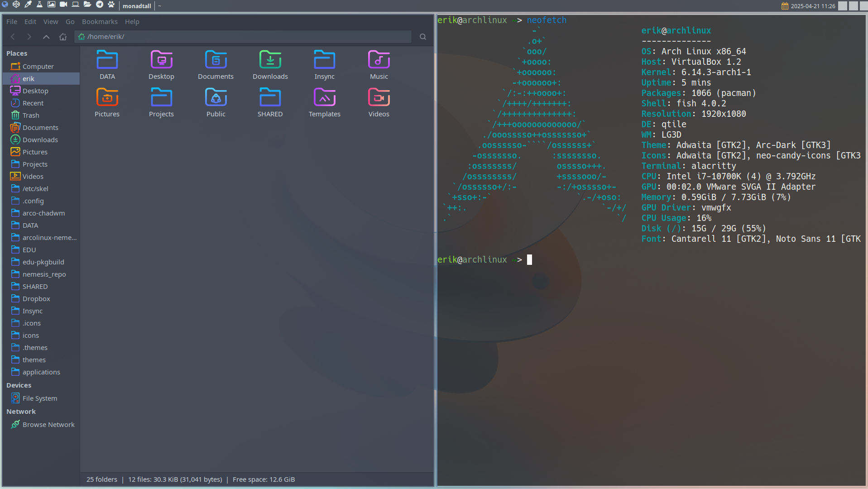
Task: Click the monadtall layout label
Action: tap(137, 6)
